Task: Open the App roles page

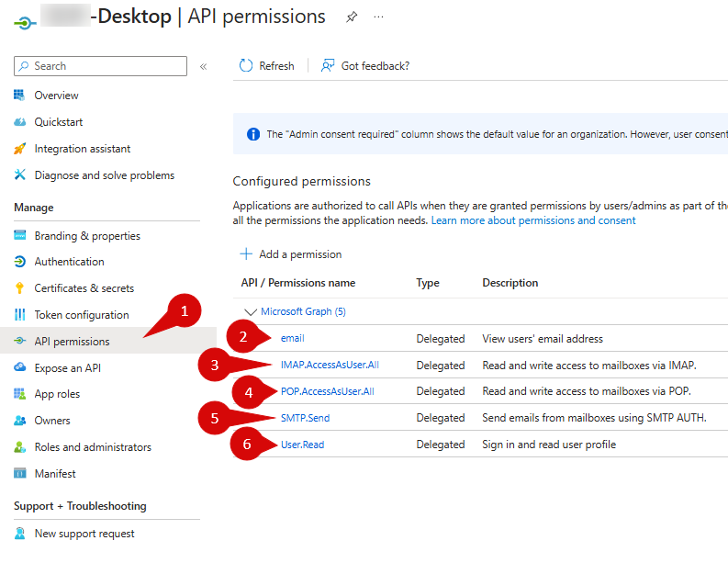Action: pyautogui.click(x=57, y=394)
